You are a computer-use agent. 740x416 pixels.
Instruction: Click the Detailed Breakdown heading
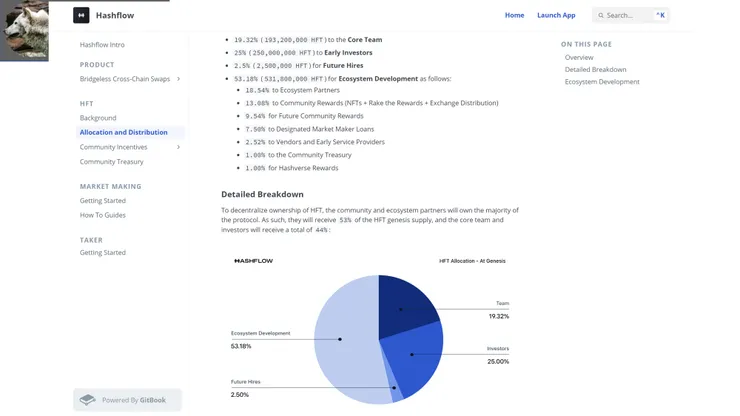[x=262, y=194]
